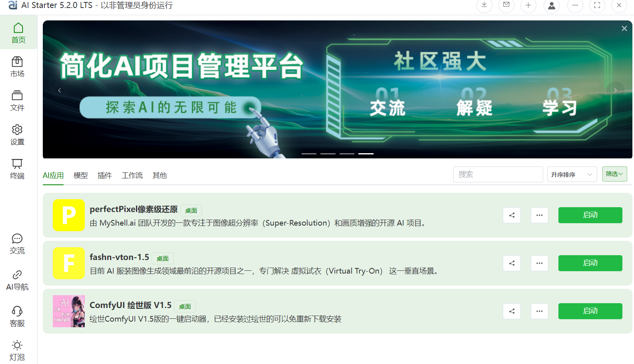The height and width of the screenshot is (364, 634).
Task: Click the 桌面 tag next to fashn-vton-1.5
Action: click(x=162, y=258)
